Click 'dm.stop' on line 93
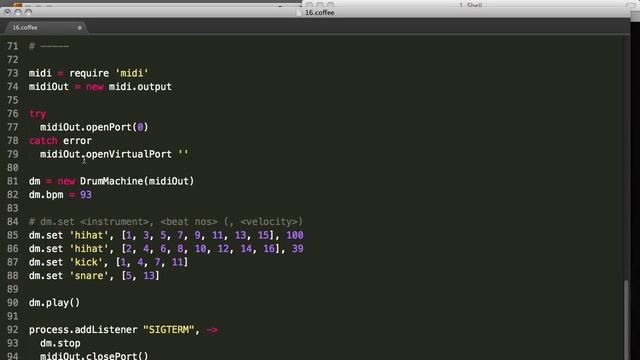The image size is (640, 360). pos(60,343)
